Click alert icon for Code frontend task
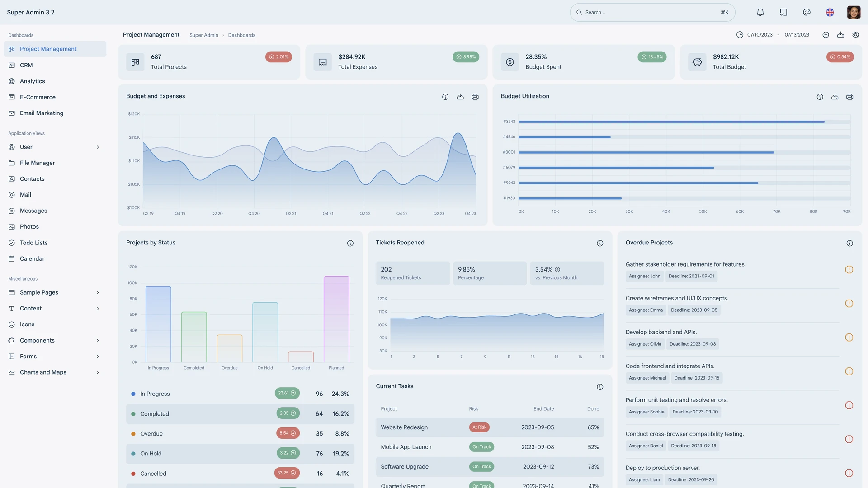 tap(849, 371)
